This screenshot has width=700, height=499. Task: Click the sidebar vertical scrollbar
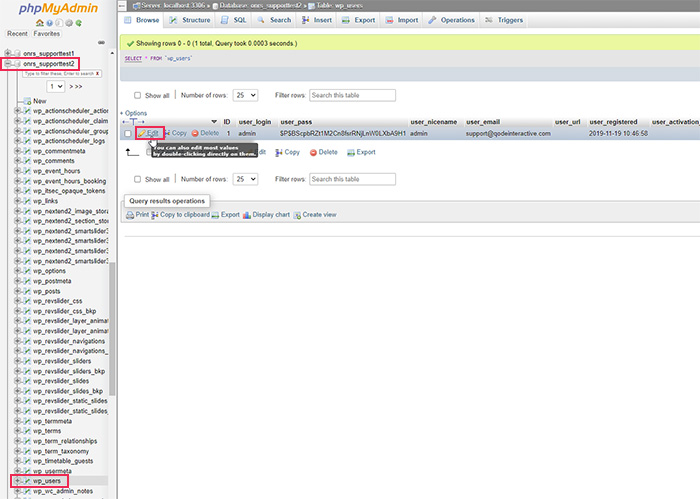click(112, 329)
